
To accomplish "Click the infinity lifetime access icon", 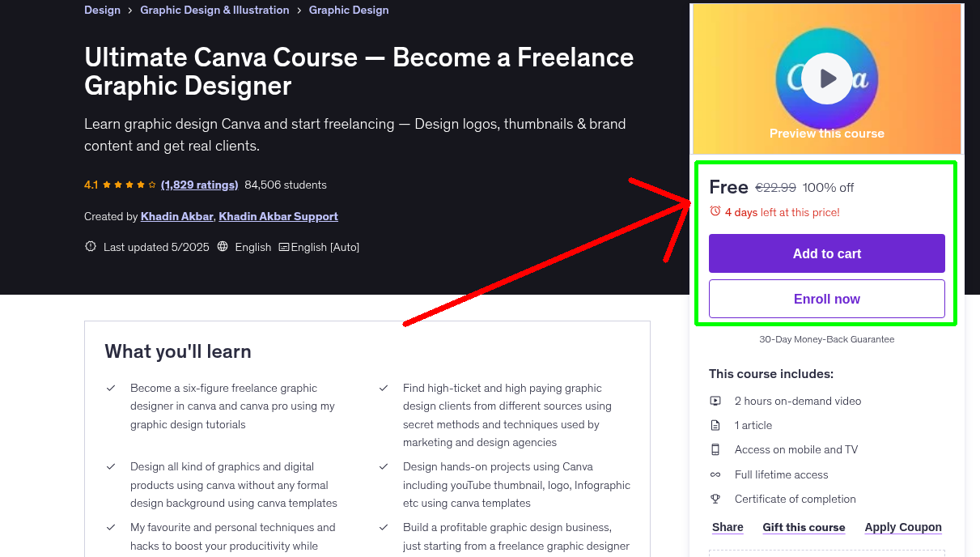I will click(715, 474).
